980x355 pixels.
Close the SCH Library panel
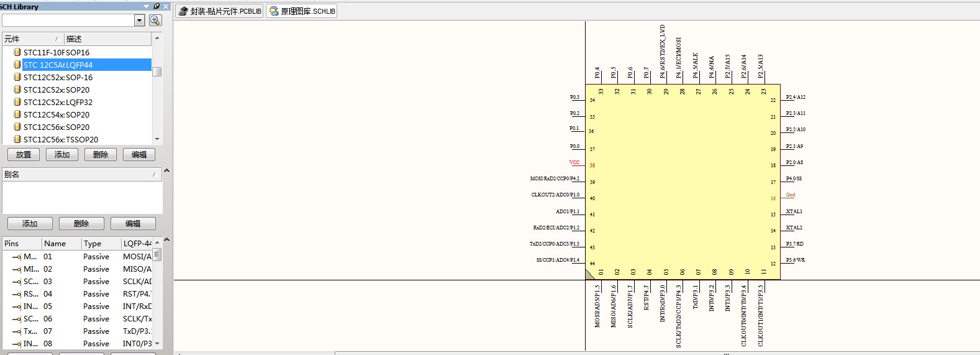pos(166,6)
